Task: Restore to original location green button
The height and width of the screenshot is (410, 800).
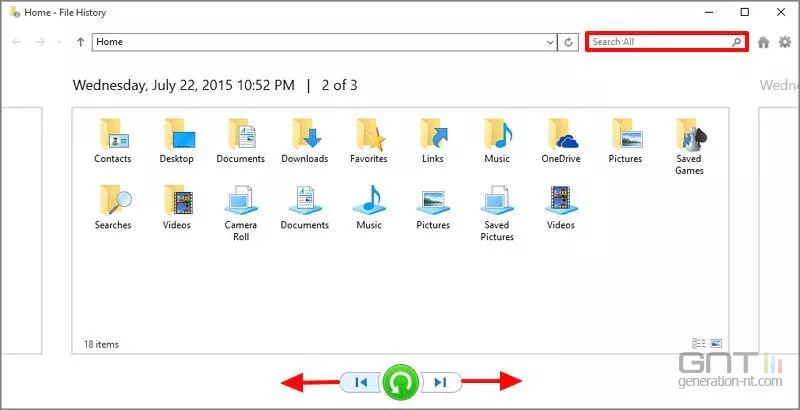Action: [x=401, y=382]
